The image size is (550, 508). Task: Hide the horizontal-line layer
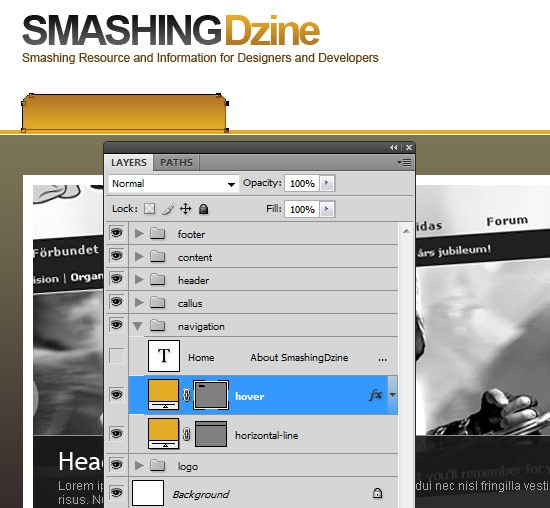click(x=116, y=434)
